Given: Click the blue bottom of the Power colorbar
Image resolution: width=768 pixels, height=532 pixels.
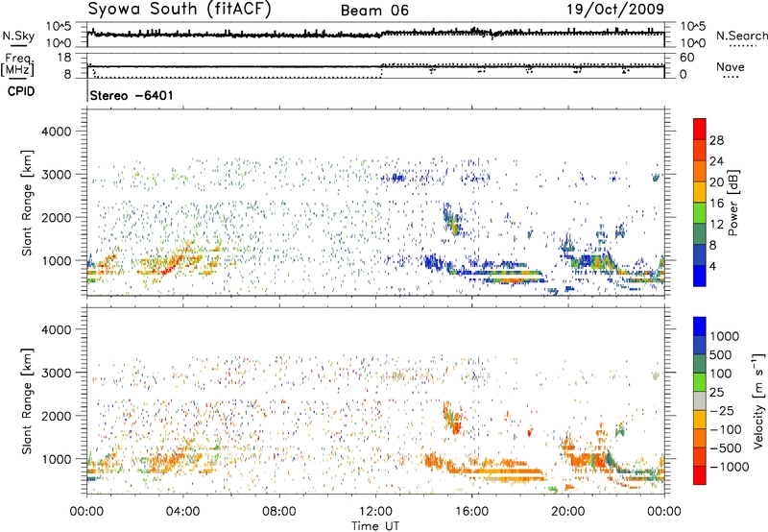Looking at the screenshot, I should [x=700, y=276].
